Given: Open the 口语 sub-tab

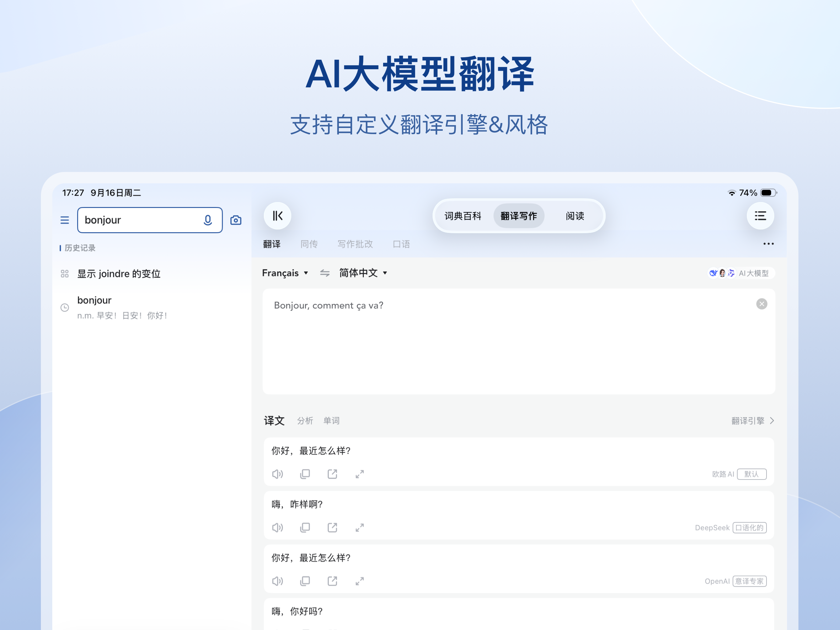Looking at the screenshot, I should pos(401,244).
